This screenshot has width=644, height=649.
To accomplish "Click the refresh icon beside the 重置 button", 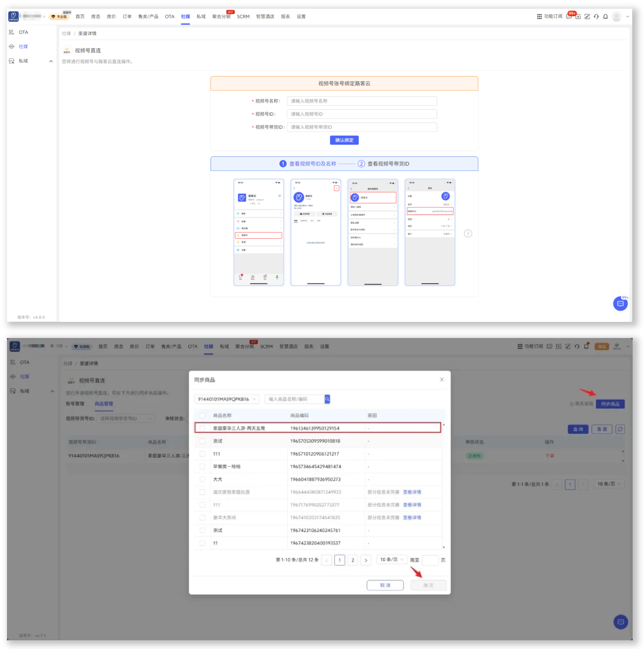I will (x=620, y=429).
